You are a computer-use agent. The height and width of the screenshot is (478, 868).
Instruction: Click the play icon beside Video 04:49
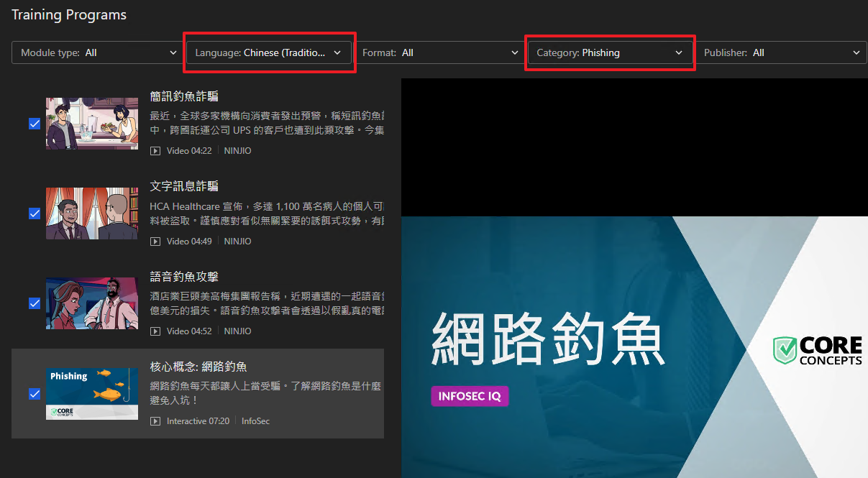[155, 242]
